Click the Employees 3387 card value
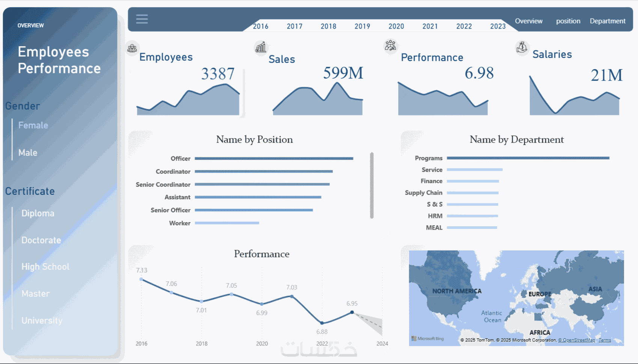This screenshot has height=364, width=638. 218,74
